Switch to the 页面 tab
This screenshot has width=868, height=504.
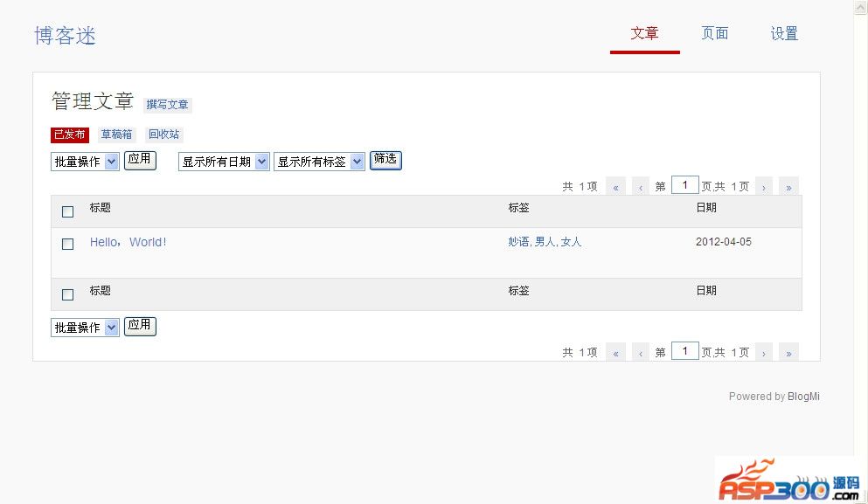click(714, 33)
